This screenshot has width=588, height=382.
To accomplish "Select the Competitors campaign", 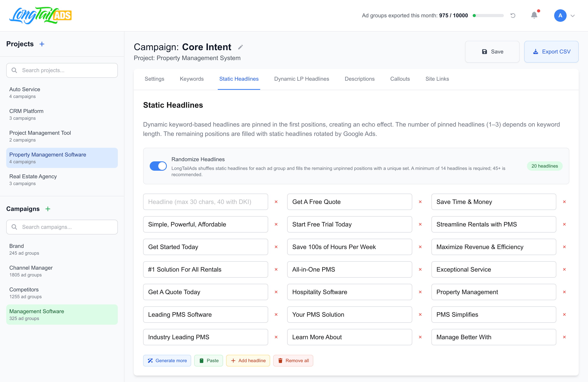I will [x=62, y=293].
